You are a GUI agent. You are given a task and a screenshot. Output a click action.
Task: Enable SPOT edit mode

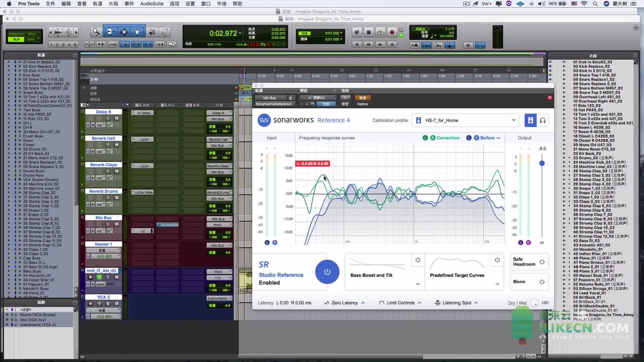point(33,34)
